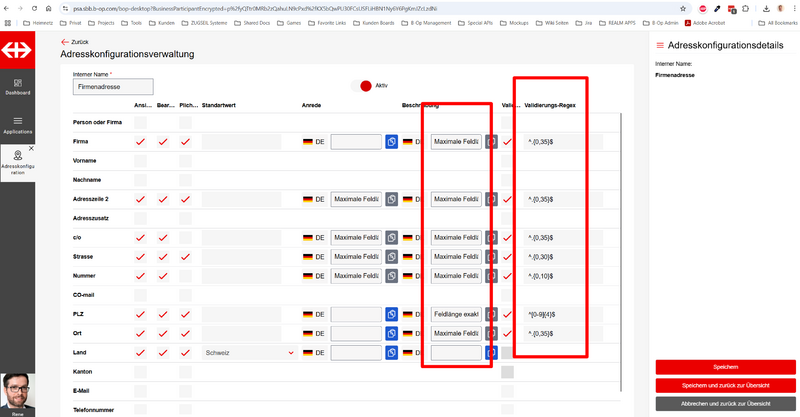Click Abbrechen und zurück zur Übersicht
This screenshot has width=800, height=417.
[725, 404]
